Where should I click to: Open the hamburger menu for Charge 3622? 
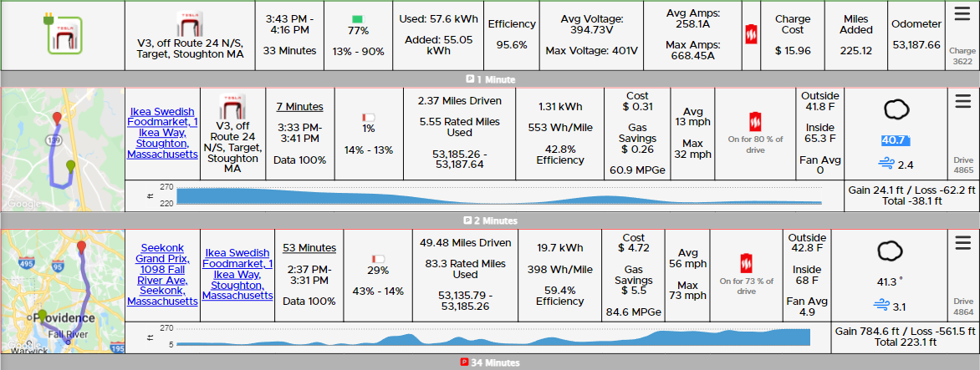pyautogui.click(x=962, y=13)
